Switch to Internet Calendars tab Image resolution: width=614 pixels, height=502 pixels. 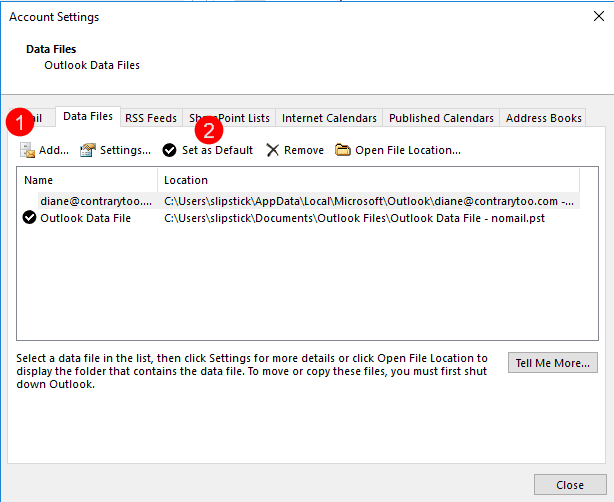[329, 118]
